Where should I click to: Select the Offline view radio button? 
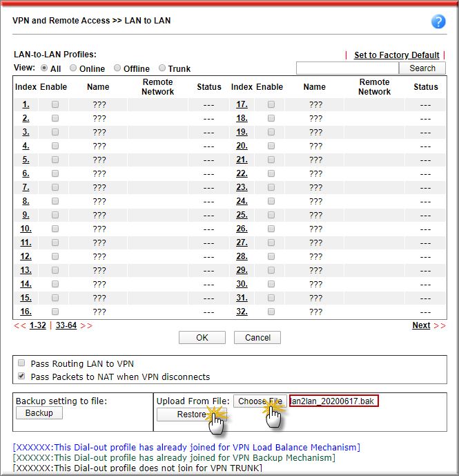(x=117, y=68)
